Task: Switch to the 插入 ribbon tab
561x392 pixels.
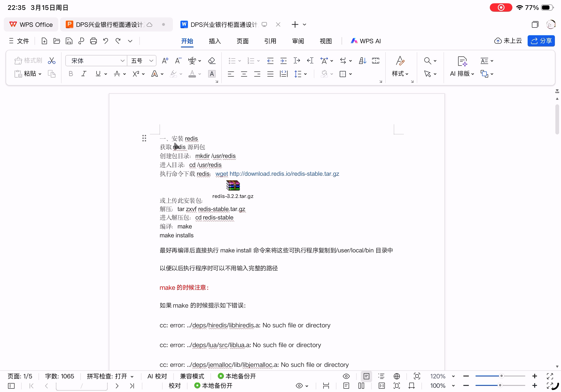Action: coord(215,41)
